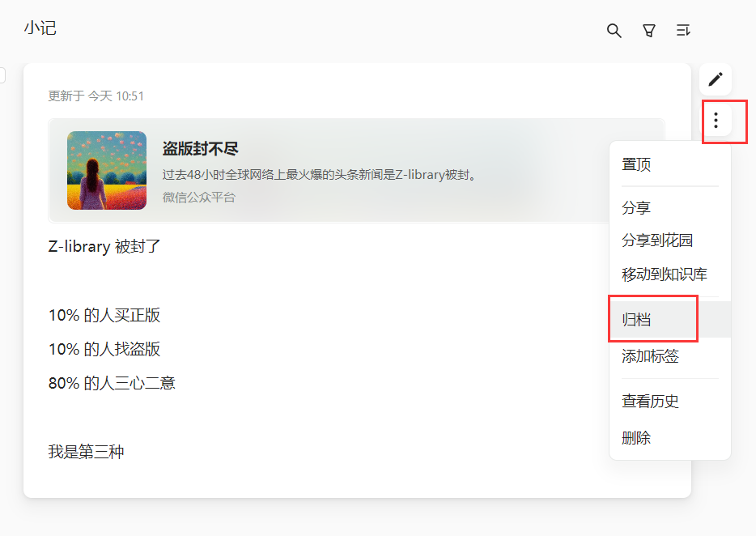
Task: Open 查看历史 from the menu
Action: 669,401
